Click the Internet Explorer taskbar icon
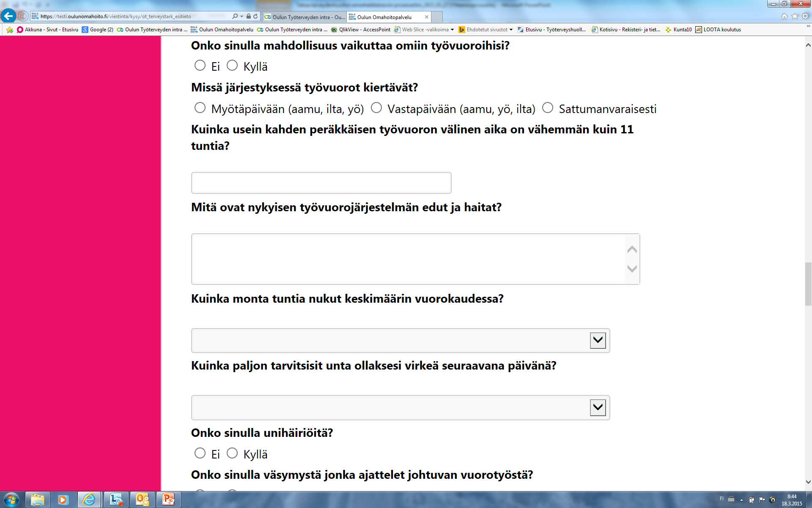The image size is (812, 508). [89, 500]
